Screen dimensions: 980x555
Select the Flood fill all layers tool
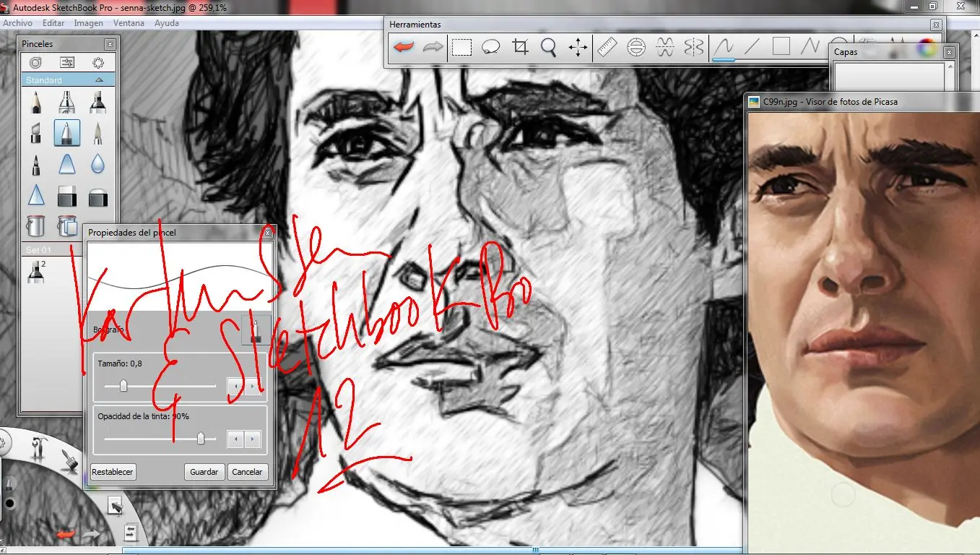coord(67,226)
